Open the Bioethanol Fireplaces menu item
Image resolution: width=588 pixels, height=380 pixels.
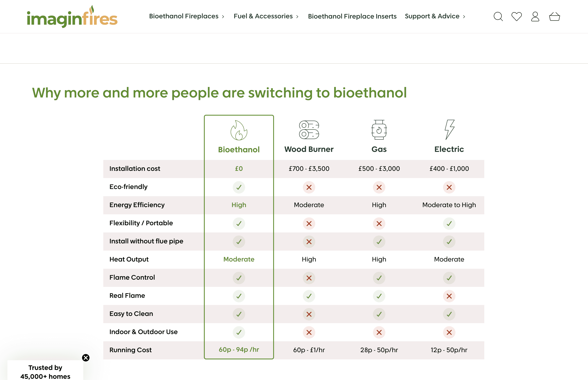184,16
